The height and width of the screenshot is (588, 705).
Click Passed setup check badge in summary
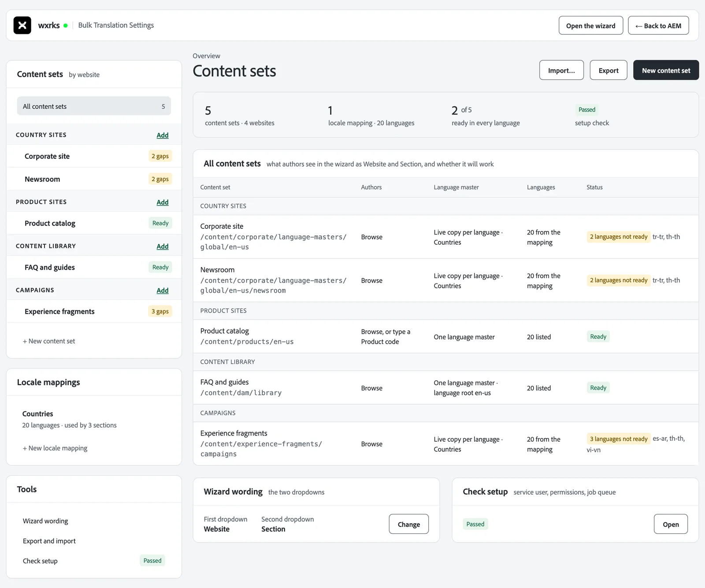click(x=586, y=110)
